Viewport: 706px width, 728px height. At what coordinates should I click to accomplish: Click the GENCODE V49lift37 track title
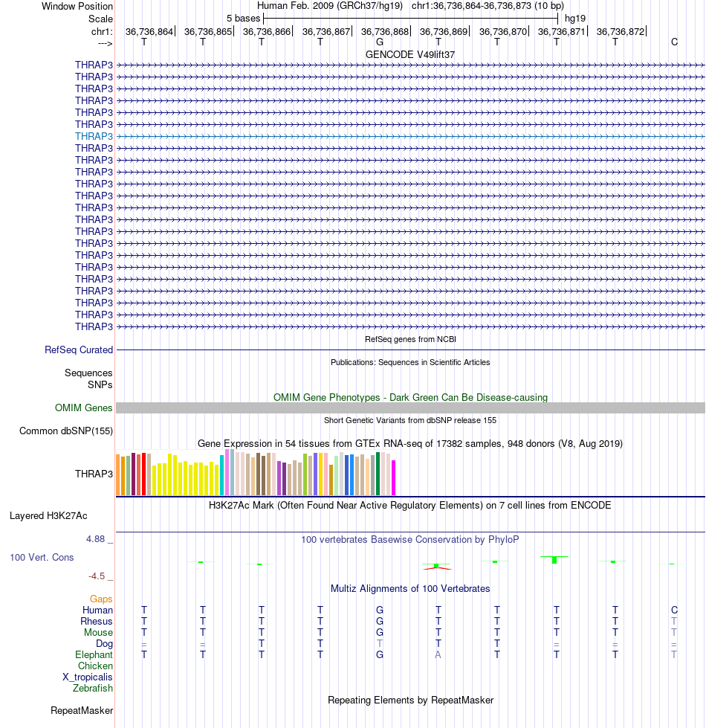[410, 54]
